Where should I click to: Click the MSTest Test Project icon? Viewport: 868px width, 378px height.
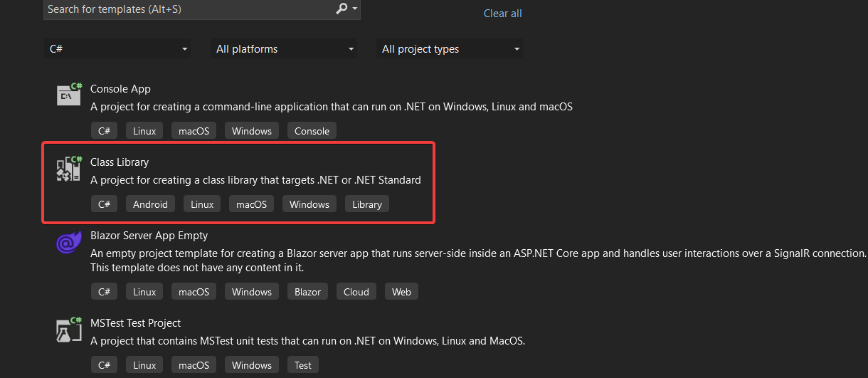click(x=69, y=330)
